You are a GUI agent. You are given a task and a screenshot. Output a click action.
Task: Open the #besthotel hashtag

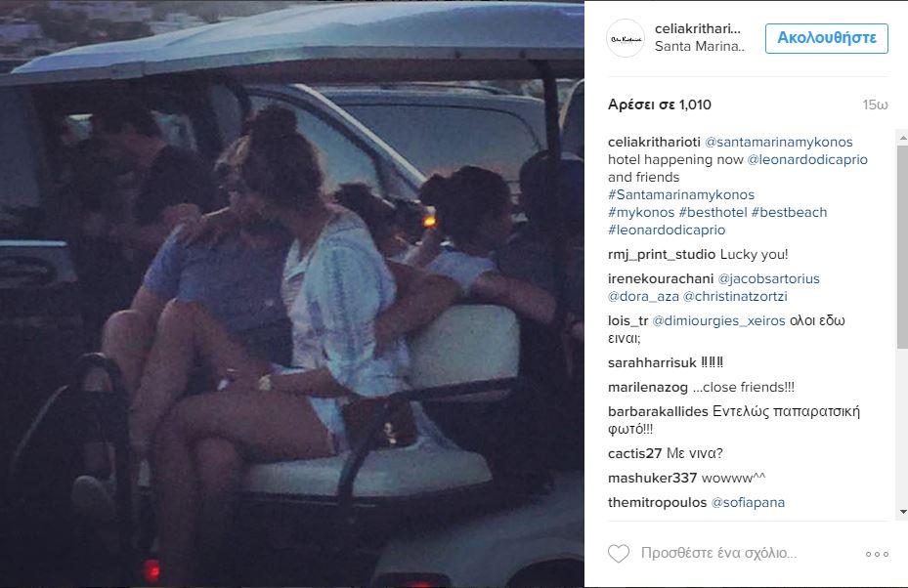pyautogui.click(x=713, y=212)
